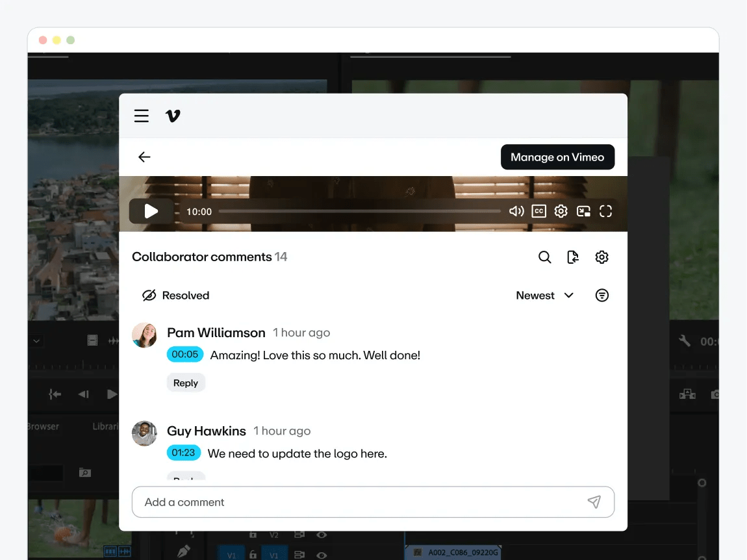Open comments settings gear

[601, 257]
